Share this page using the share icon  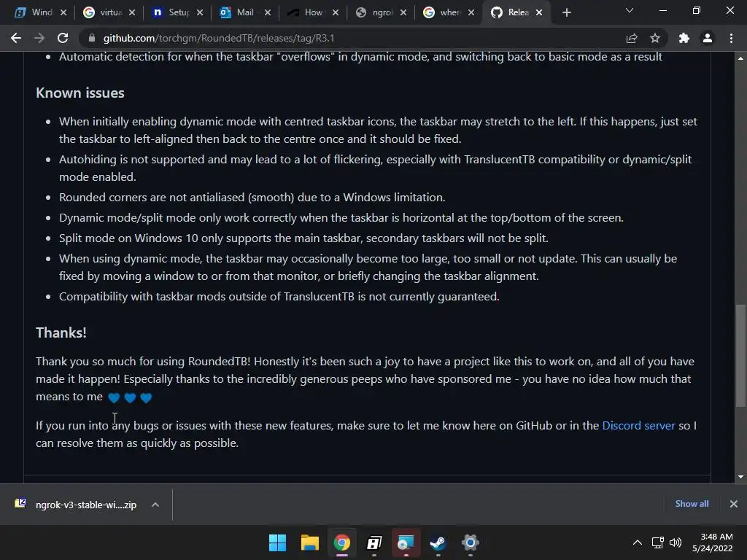point(632,38)
